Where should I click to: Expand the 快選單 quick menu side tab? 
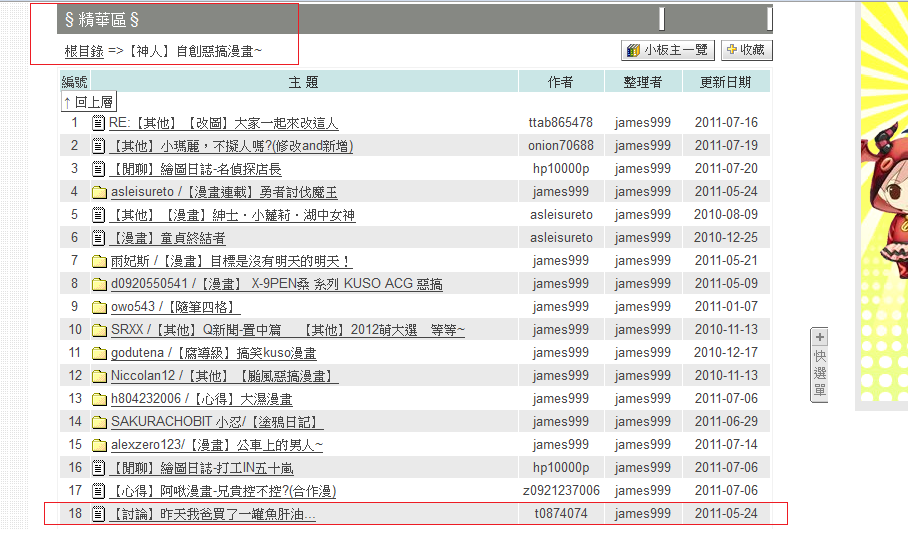click(x=820, y=364)
